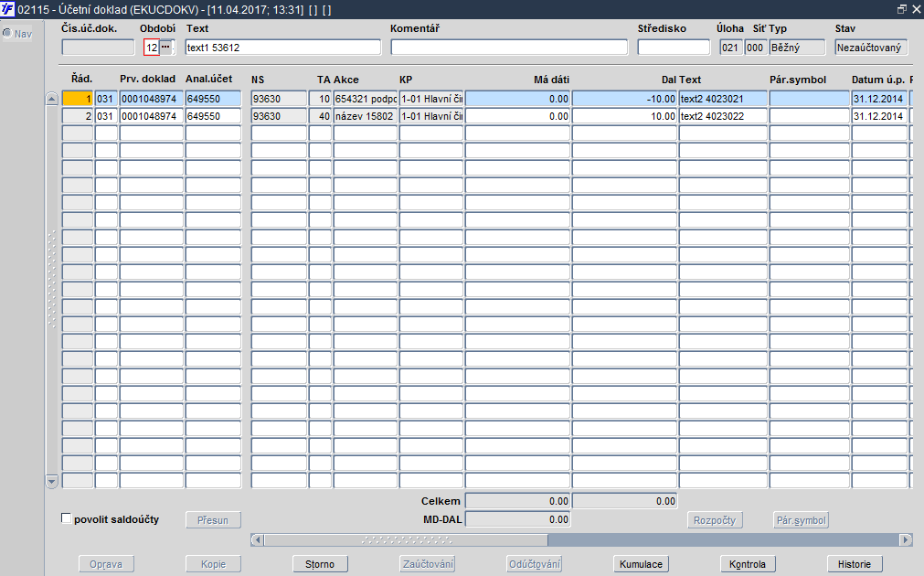Click the Středisko input field

pos(674,48)
